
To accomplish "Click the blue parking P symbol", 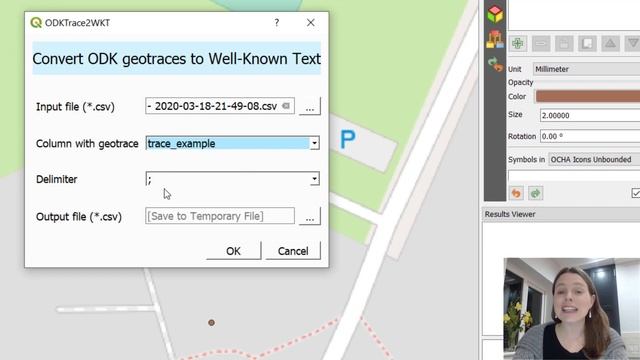I will click(348, 140).
